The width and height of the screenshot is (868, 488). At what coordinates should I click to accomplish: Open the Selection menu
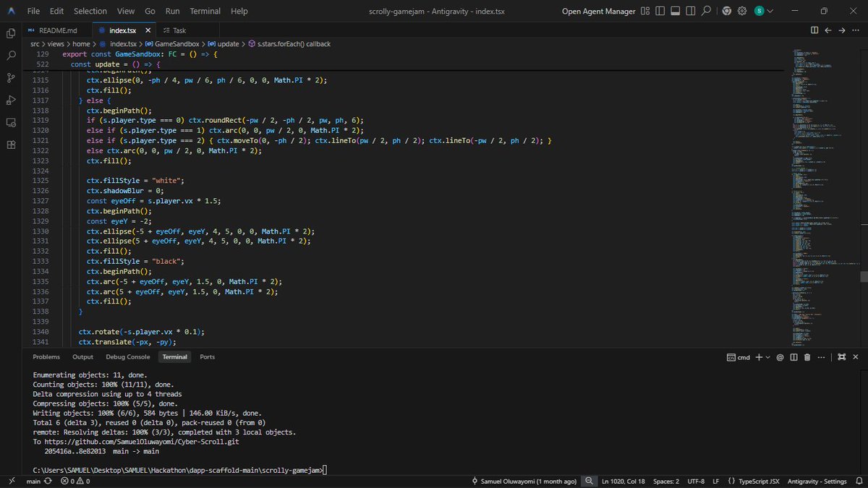[90, 11]
